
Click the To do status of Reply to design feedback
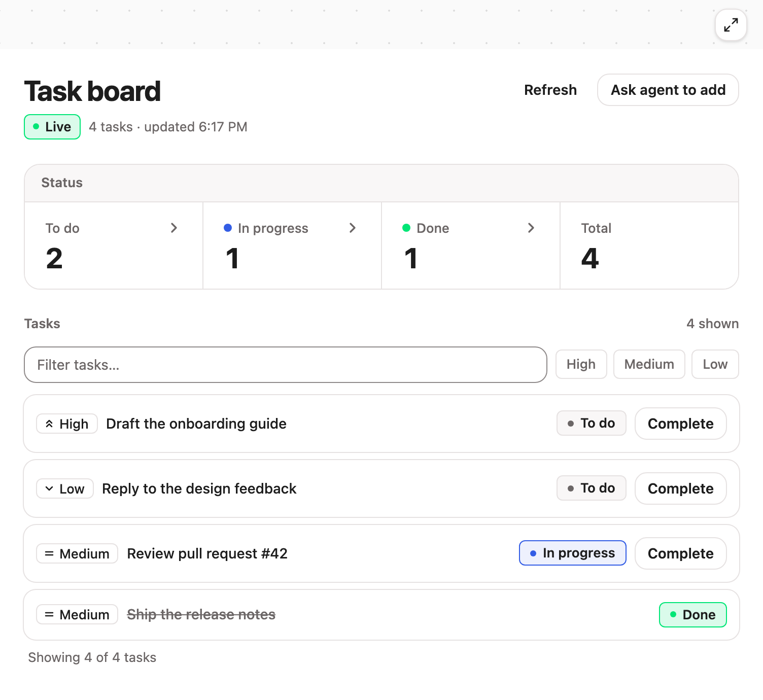(x=592, y=488)
